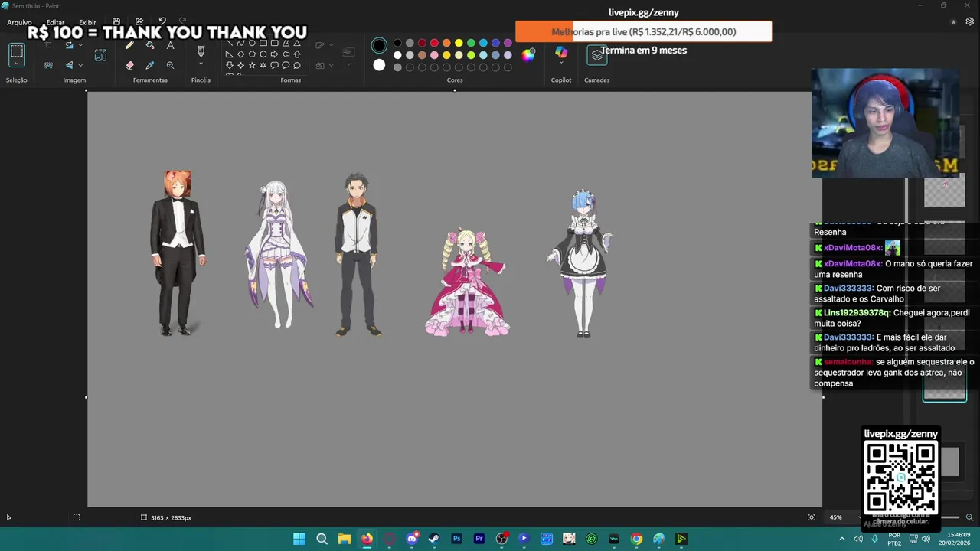Select the right triangle shape
Image resolution: width=980 pixels, height=551 pixels.
[229, 54]
